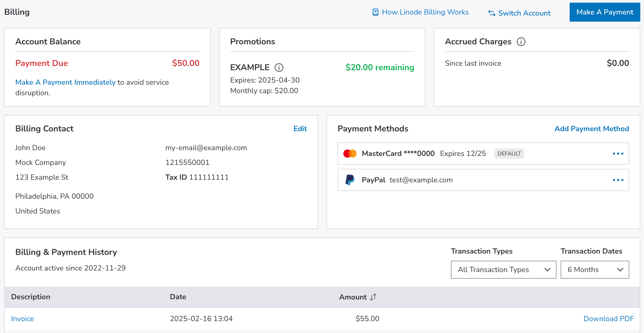This screenshot has height=333, width=644.
Task: Expand the All Transaction Types dropdown
Action: point(503,270)
